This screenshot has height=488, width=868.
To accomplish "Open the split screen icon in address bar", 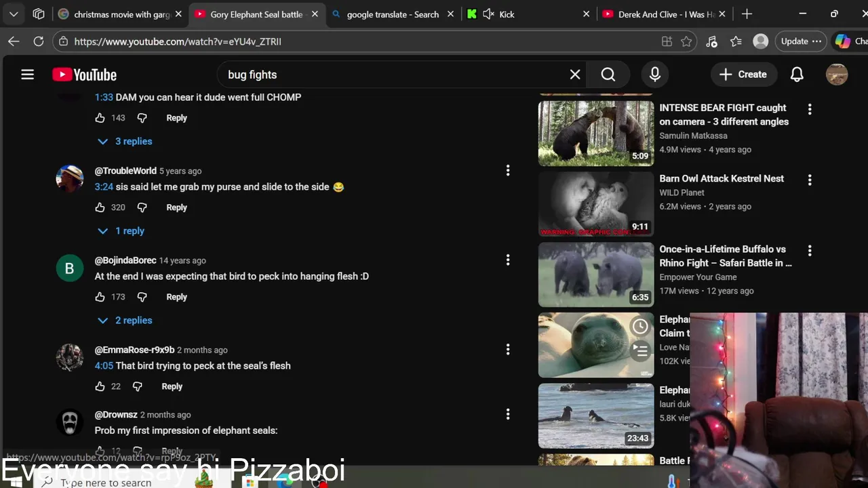I will [x=667, y=41].
